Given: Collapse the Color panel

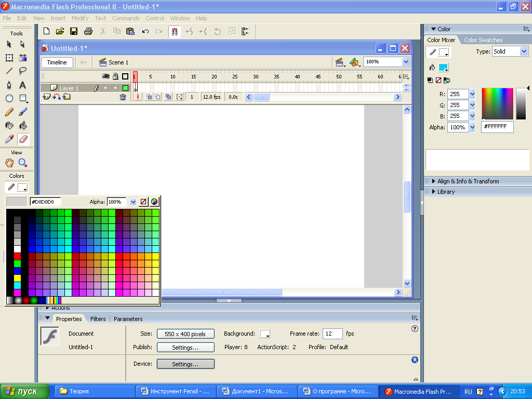Looking at the screenshot, I should 433,29.
